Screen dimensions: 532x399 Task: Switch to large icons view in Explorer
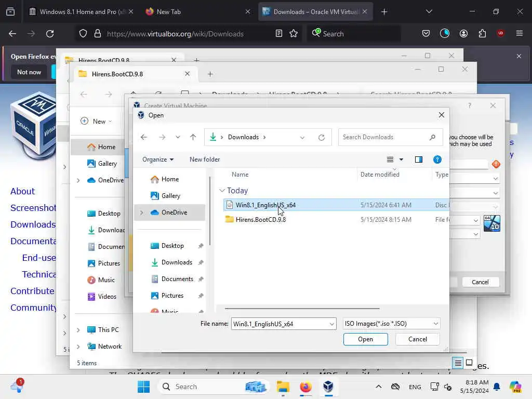pos(469,363)
